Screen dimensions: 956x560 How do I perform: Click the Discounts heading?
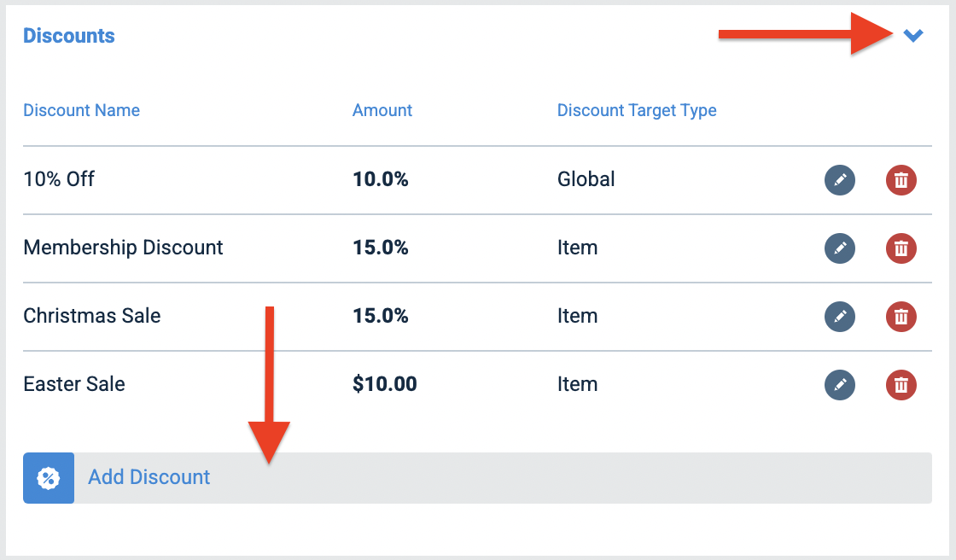(68, 36)
